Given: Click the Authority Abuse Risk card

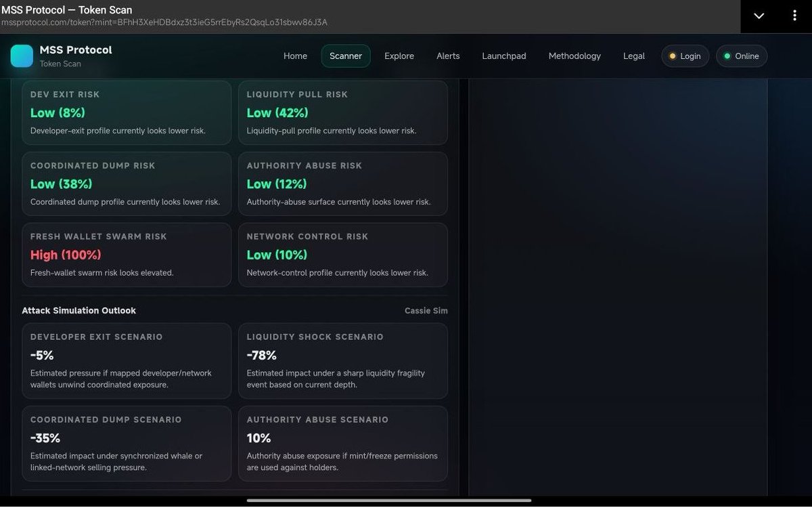Looking at the screenshot, I should coord(343,184).
